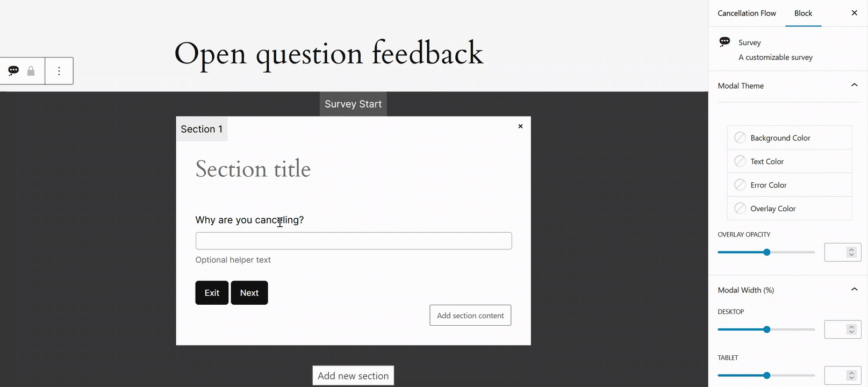
Task: Click the Survey icon in sidebar
Action: (x=724, y=42)
